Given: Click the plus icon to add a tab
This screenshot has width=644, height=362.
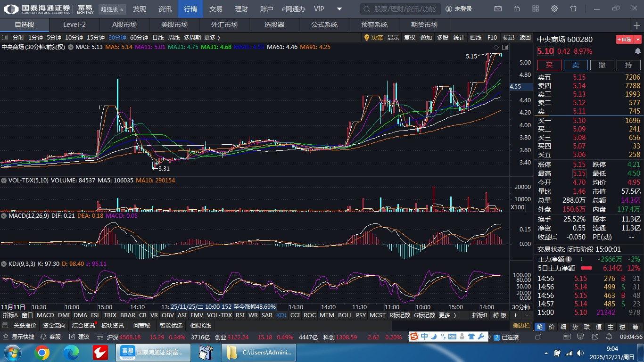Looking at the screenshot, I should pyautogui.click(x=636, y=25).
